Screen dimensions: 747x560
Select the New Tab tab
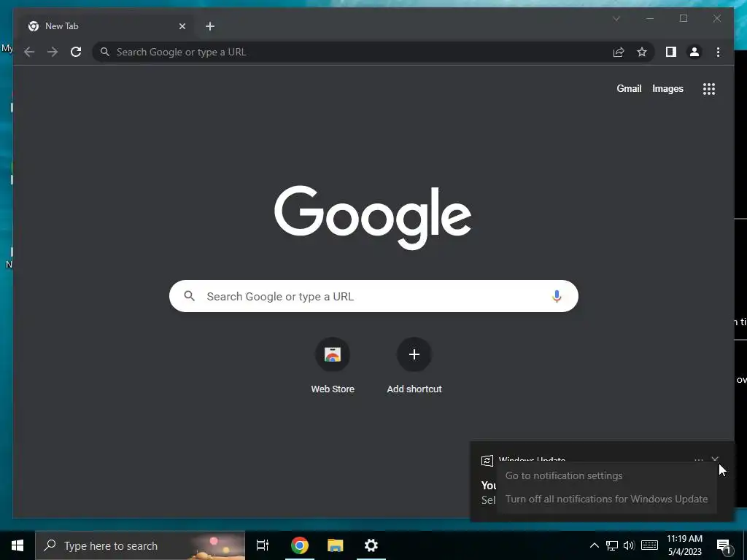(107, 26)
